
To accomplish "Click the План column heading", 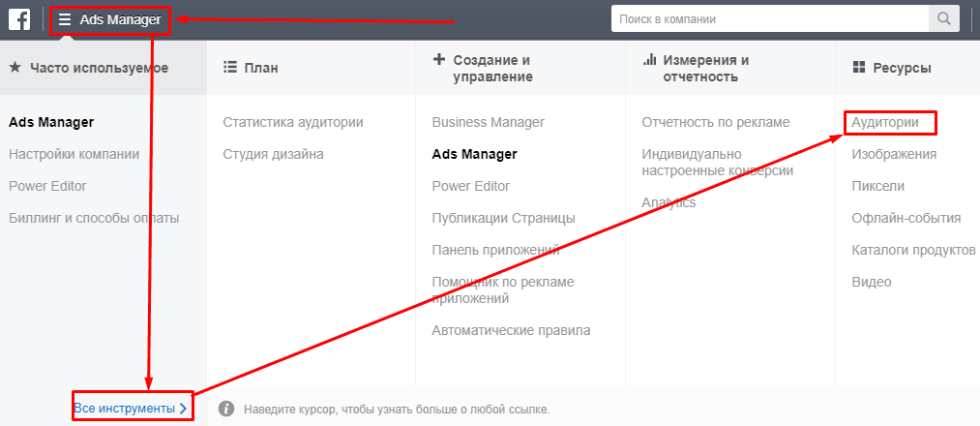I will 261,68.
